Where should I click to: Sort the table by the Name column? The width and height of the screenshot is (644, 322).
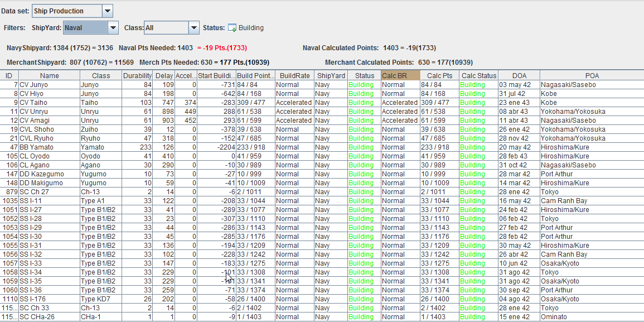(x=49, y=75)
